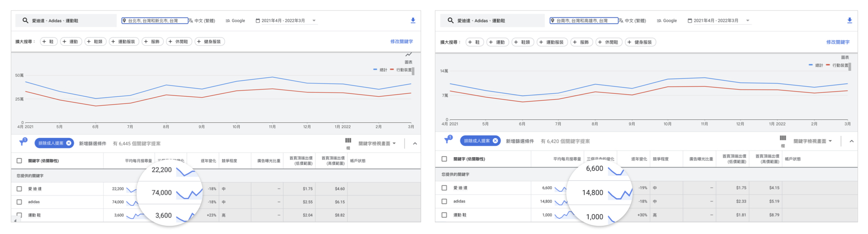Add 服飾 suggestion chip in Taipei panel
Image resolution: width=868 pixels, height=234 pixels.
[x=152, y=42]
